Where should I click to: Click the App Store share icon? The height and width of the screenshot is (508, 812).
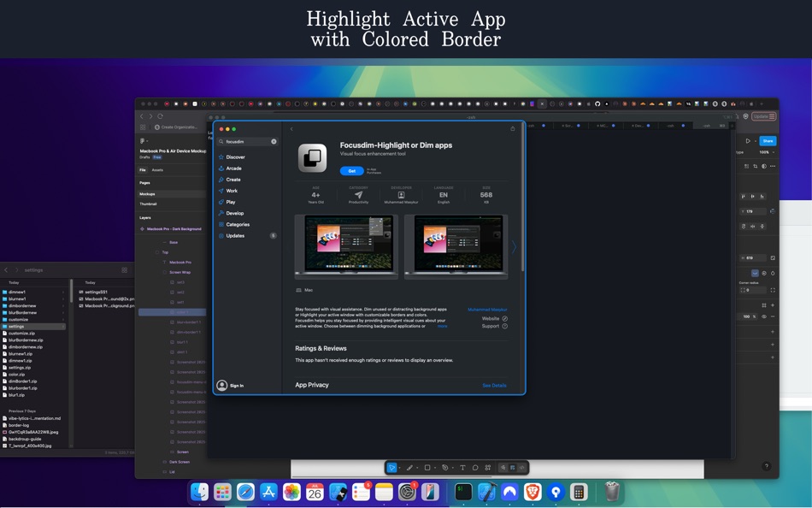click(x=513, y=128)
